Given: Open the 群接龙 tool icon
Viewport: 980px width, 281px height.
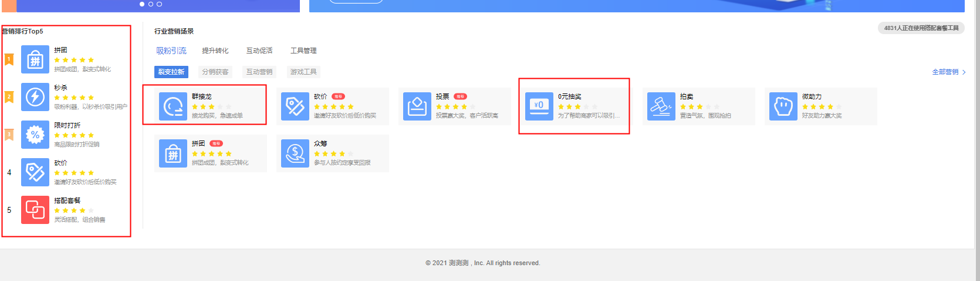Looking at the screenshot, I should [173, 106].
